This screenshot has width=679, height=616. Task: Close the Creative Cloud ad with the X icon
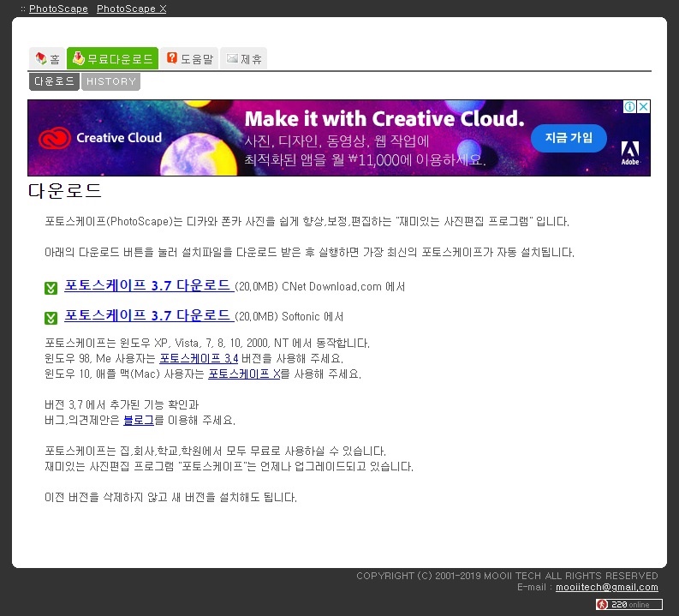[644, 106]
